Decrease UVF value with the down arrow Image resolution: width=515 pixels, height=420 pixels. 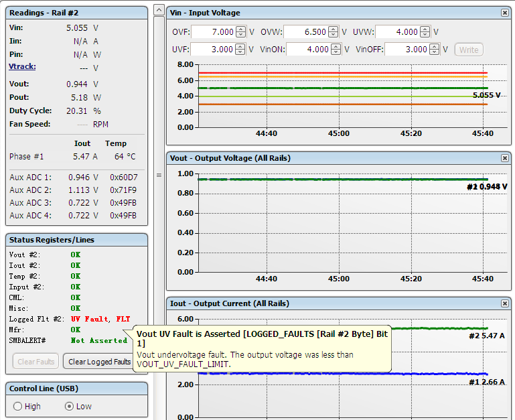coord(241,52)
